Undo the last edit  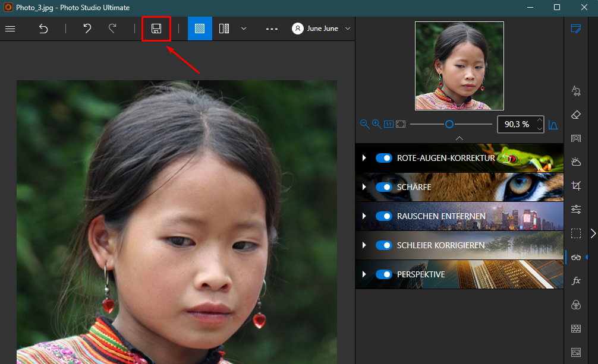click(x=87, y=29)
